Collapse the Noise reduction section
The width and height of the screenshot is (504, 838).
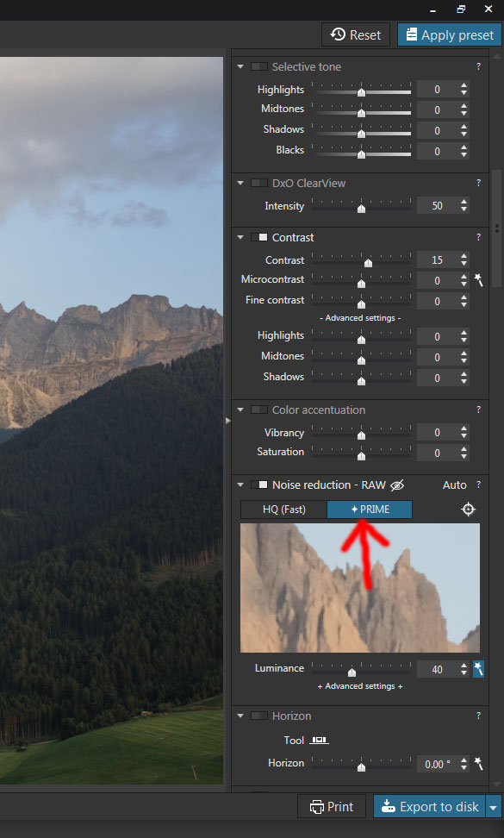coord(240,485)
